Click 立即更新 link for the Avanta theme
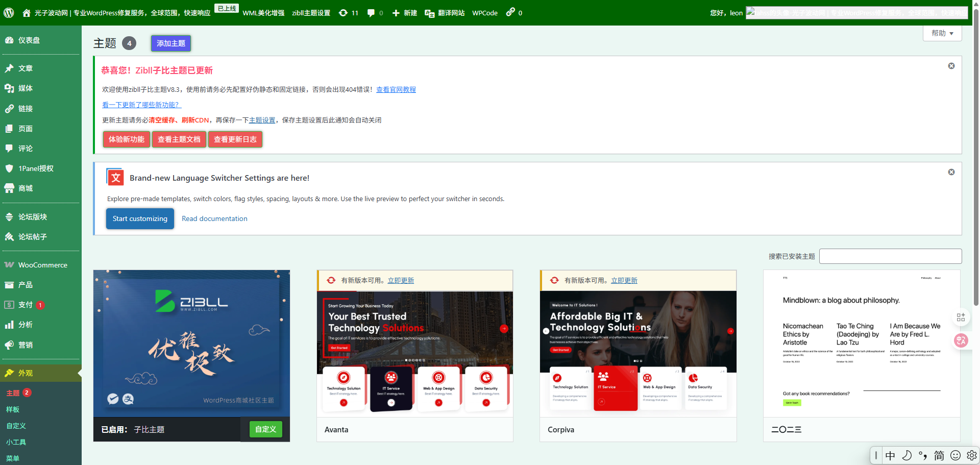Viewport: 980px width, 465px height. pos(400,280)
